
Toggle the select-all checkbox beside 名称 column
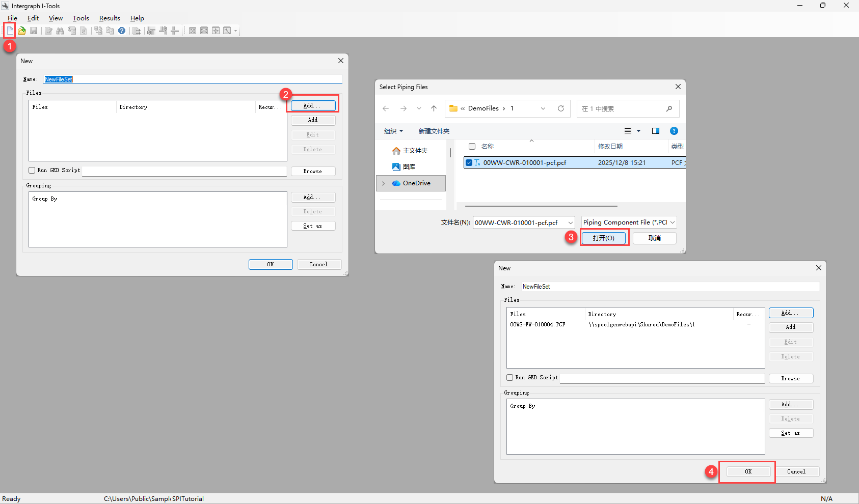[x=472, y=147]
